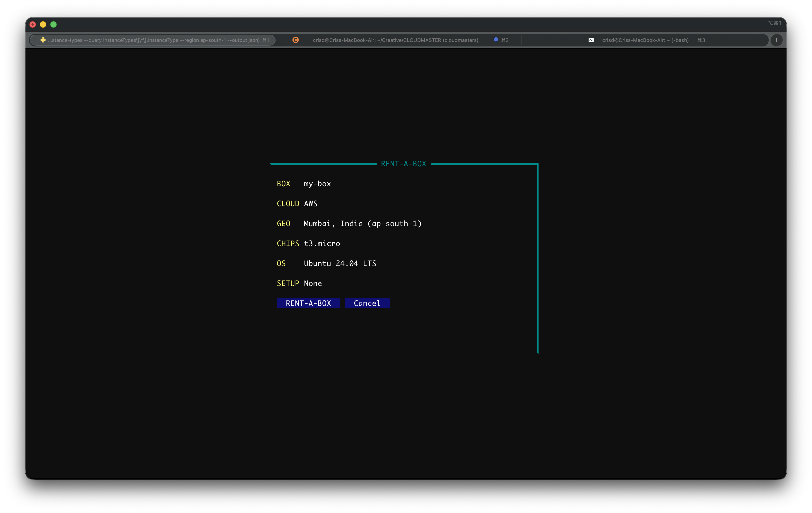Cancel the rent-a-box dialog

[x=367, y=303]
